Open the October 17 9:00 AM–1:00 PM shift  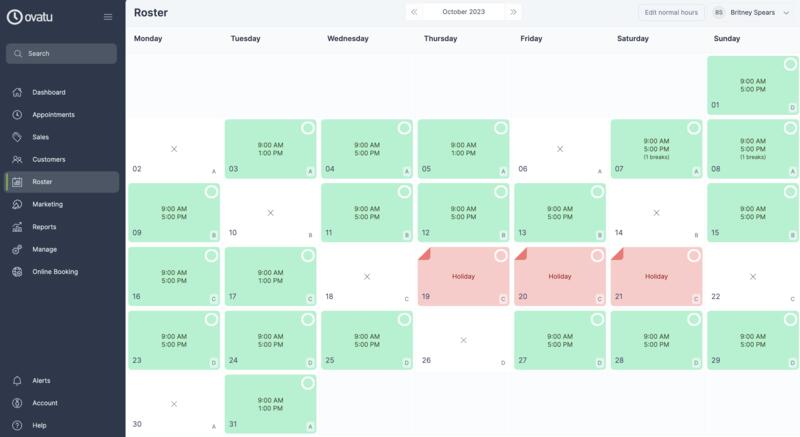(x=270, y=276)
